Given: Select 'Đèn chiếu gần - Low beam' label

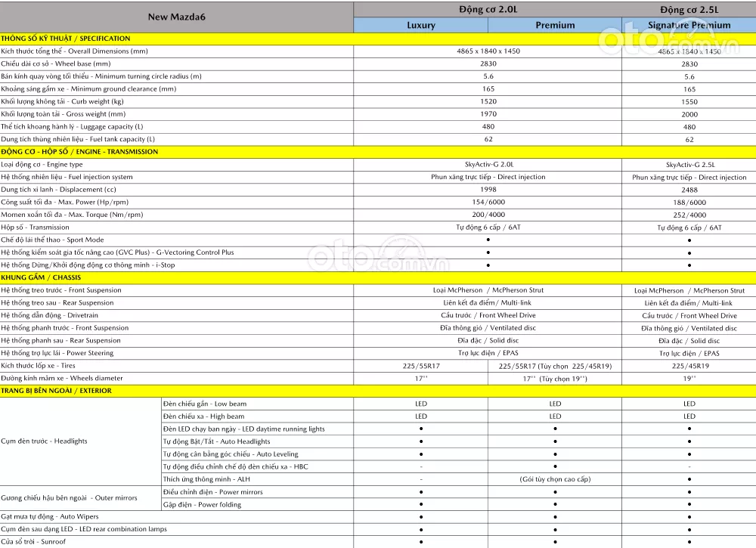Looking at the screenshot, I should pos(205,404).
